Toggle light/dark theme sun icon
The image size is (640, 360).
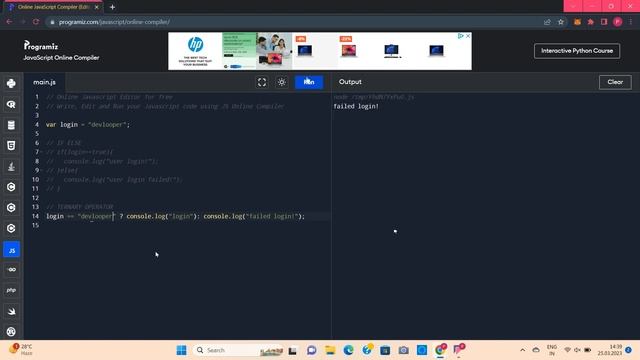click(282, 82)
